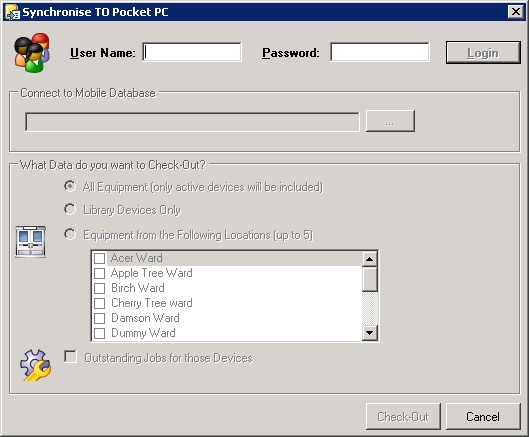Image resolution: width=529 pixels, height=437 pixels.
Task: Check the Acer Ward checkbox
Action: pyautogui.click(x=99, y=258)
